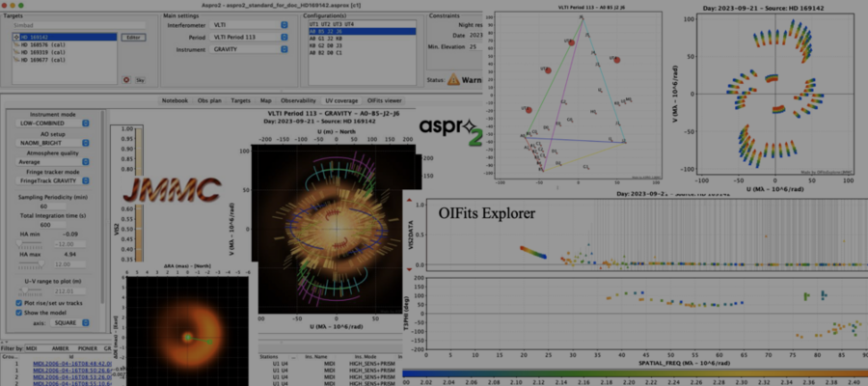Click the target icon beside HD 169142
Screen dimensions: 868x386
click(x=16, y=37)
